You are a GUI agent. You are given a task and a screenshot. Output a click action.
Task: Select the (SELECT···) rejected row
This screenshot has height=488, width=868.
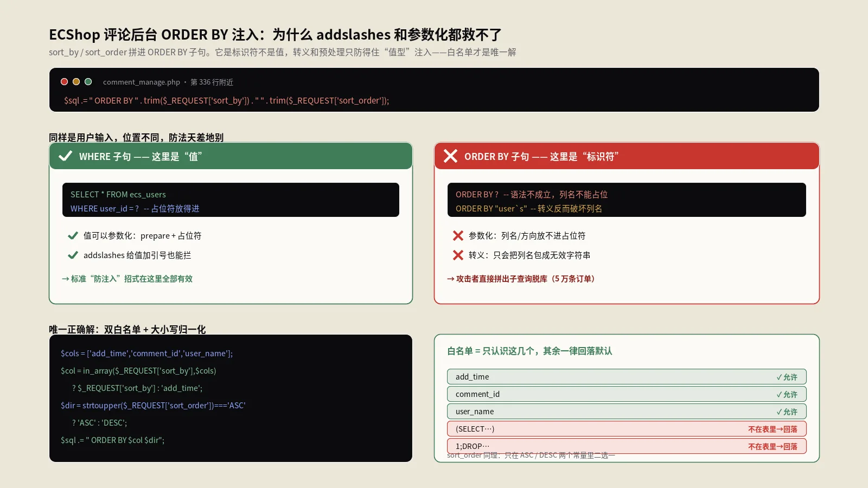pyautogui.click(x=627, y=429)
